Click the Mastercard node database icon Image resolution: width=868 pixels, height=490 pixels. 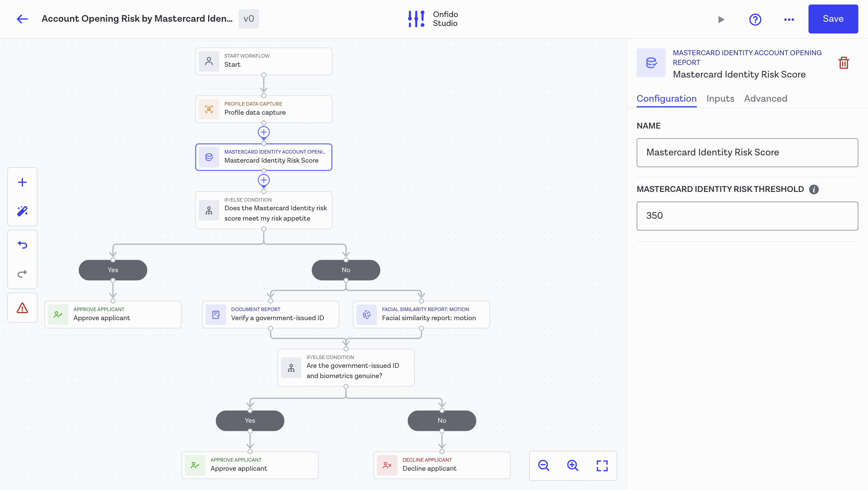pyautogui.click(x=209, y=157)
